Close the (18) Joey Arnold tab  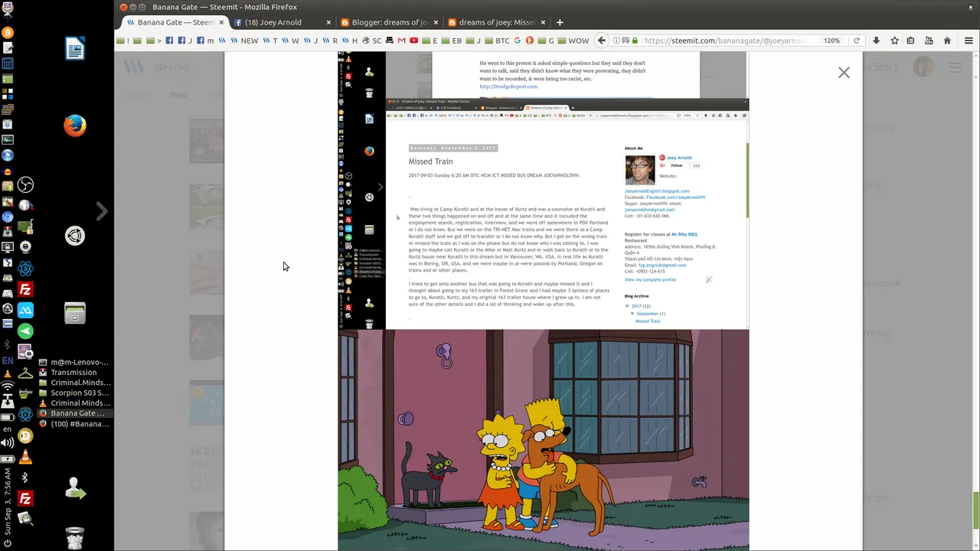329,22
